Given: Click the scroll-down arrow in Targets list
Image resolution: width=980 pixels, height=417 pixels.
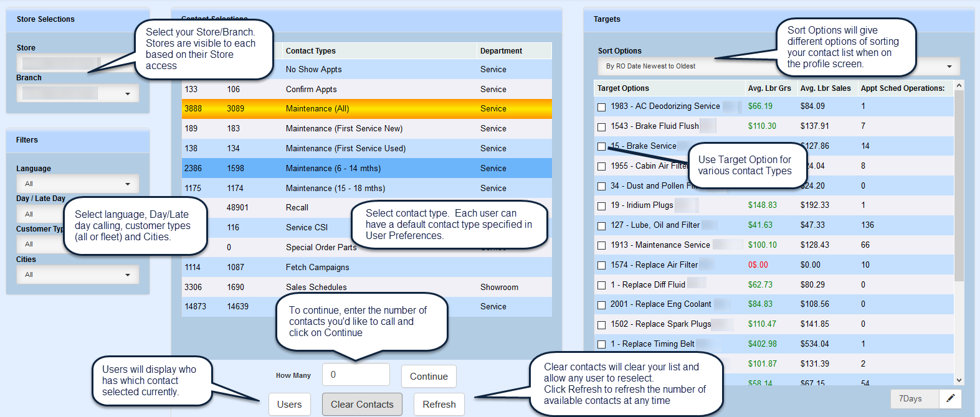Looking at the screenshot, I should tap(959, 380).
